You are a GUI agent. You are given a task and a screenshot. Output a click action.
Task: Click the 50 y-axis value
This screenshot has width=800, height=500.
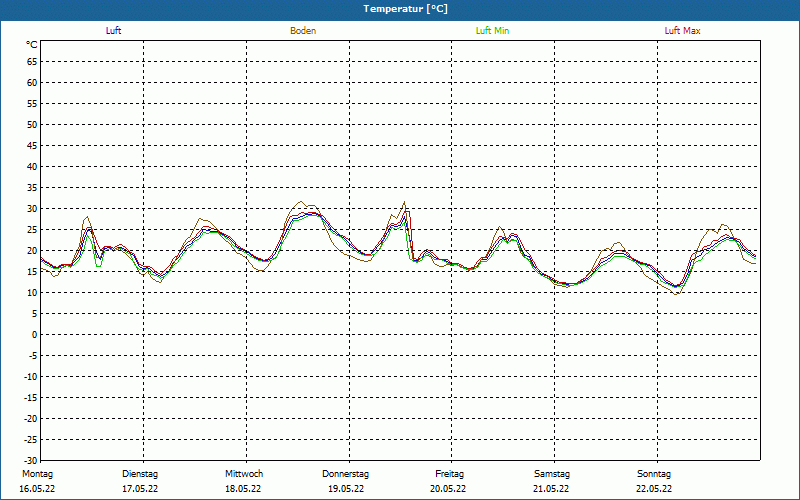pyautogui.click(x=32, y=124)
